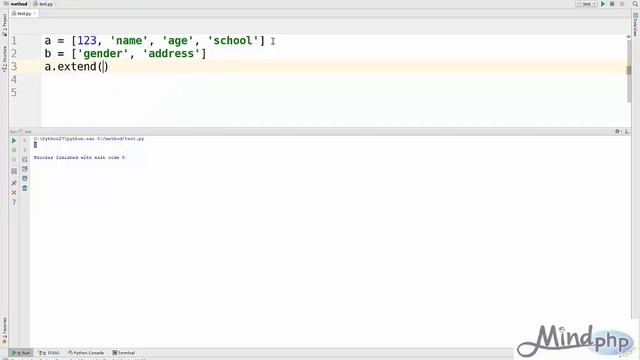This screenshot has height=360, width=640.
Task: Open the Project side tool window
Action: coord(4,24)
